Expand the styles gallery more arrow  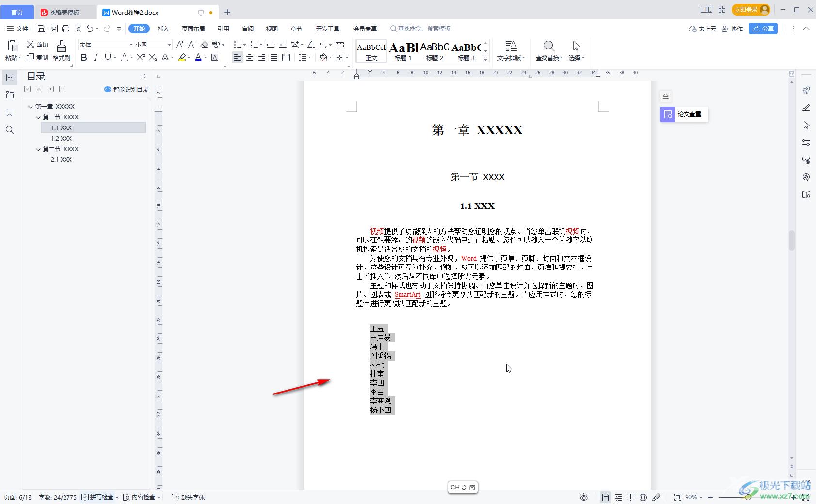(486, 59)
